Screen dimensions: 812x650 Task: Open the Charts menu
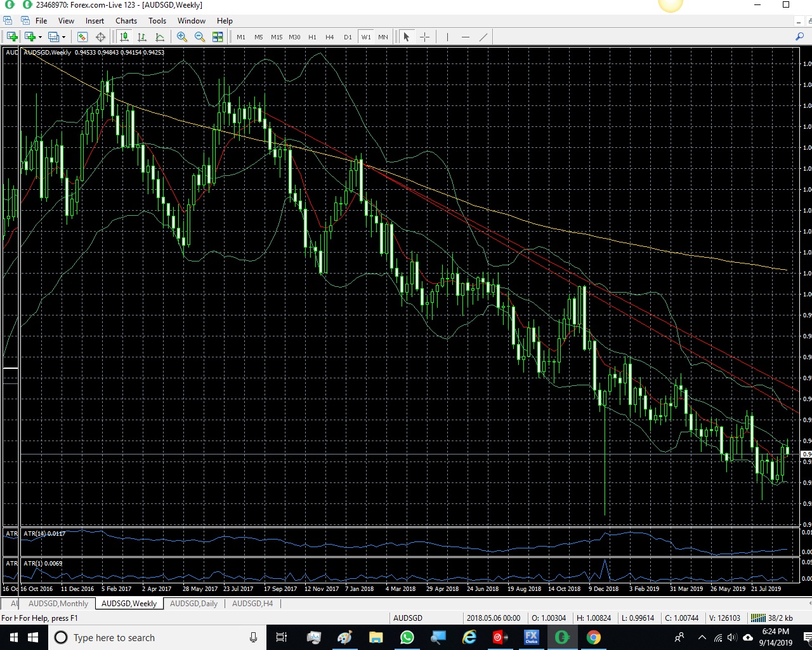(126, 21)
